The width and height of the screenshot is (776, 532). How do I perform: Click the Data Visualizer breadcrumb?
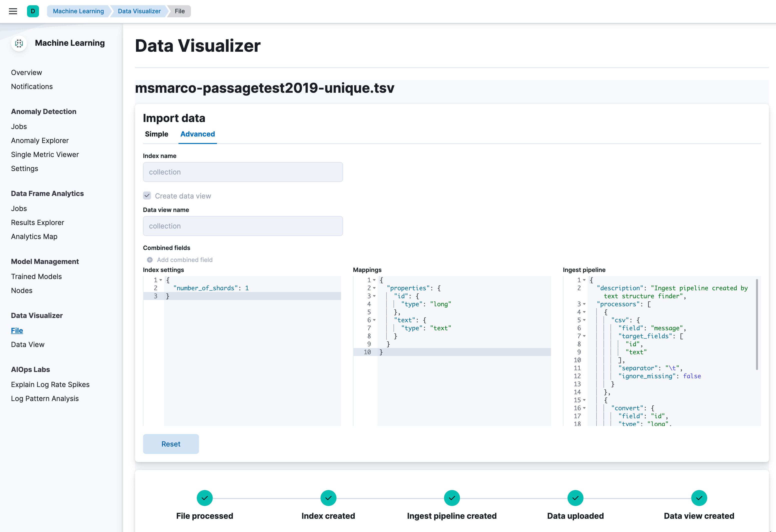[139, 11]
